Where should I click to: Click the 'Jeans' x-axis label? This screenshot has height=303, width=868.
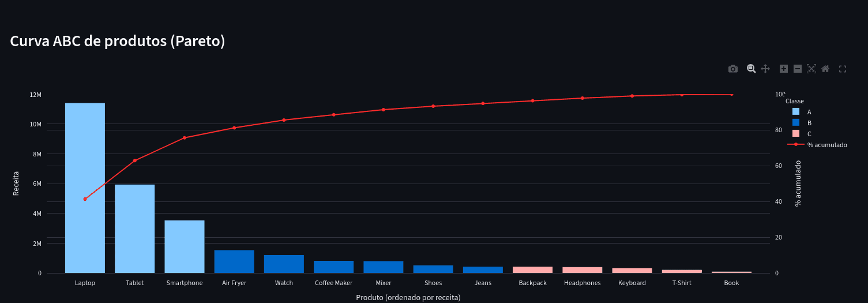483,283
